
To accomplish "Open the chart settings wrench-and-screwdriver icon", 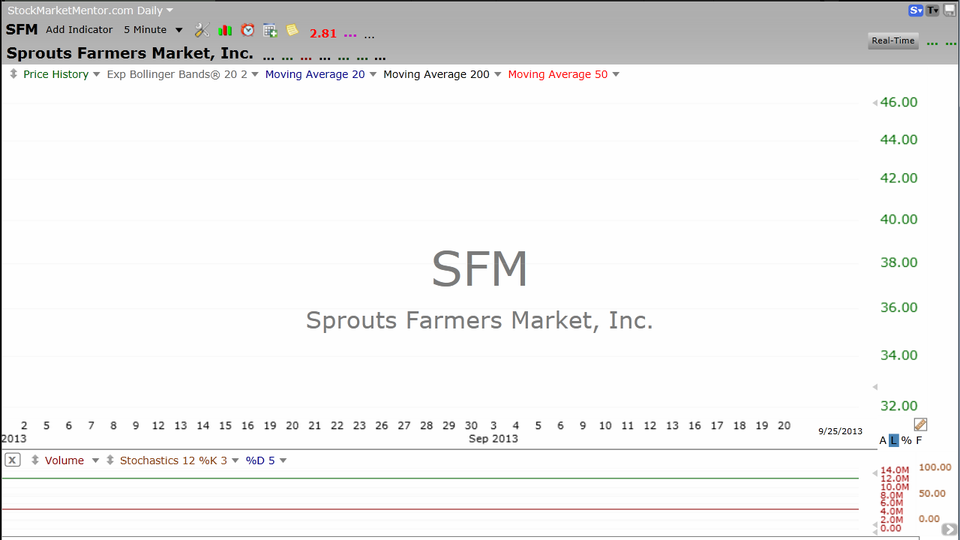I will (x=202, y=30).
